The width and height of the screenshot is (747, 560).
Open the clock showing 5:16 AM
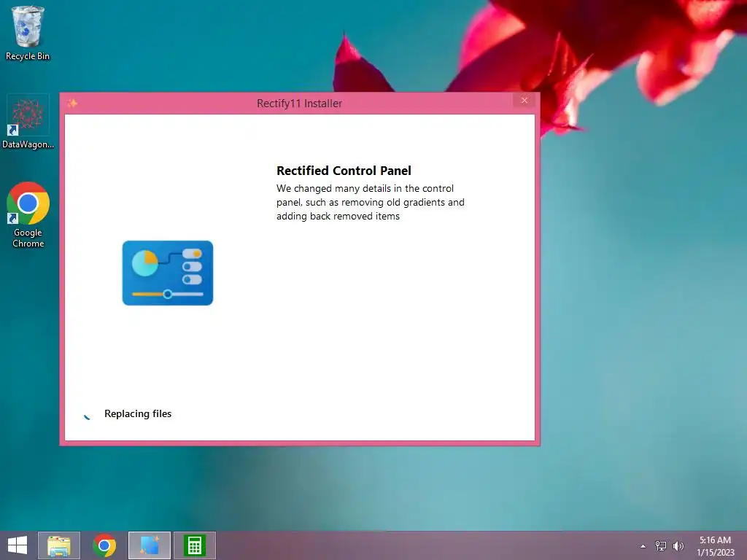point(715,546)
